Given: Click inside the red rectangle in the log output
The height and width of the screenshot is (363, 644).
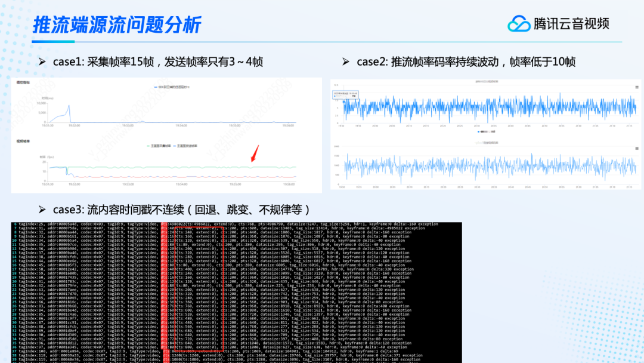Looking at the screenshot, I should coord(197,287).
